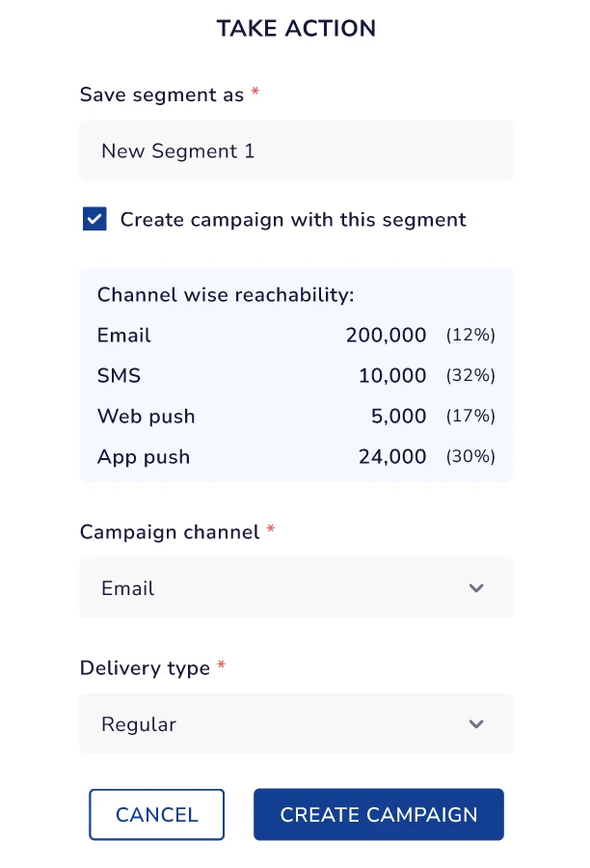Click the Channel wise reachability heading
Viewport: 590px width, 868px height.
point(226,295)
